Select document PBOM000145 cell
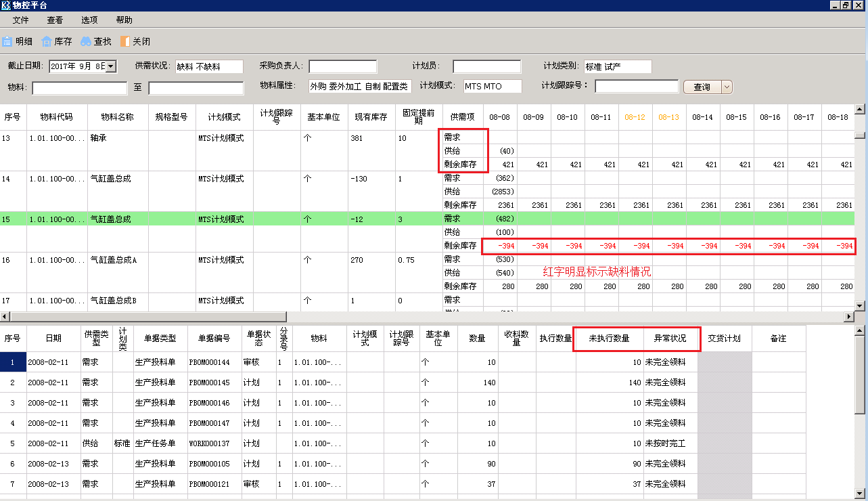Viewport: 868px width, 501px height. pyautogui.click(x=214, y=383)
